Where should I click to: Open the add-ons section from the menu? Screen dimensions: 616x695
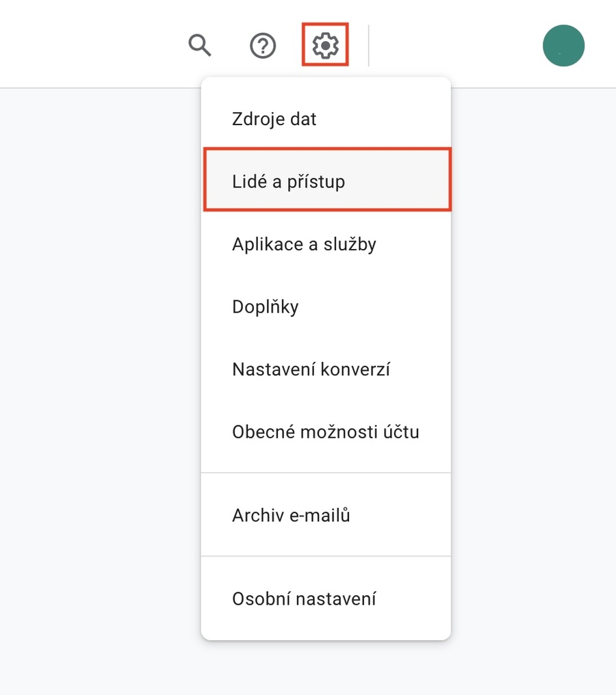(266, 307)
